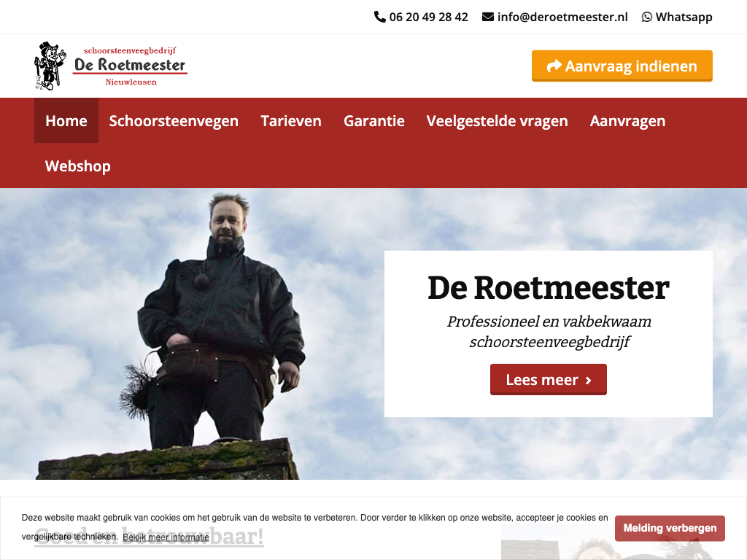Click the chevron arrow in Lees meer button
The height and width of the screenshot is (560, 747).
point(589,380)
